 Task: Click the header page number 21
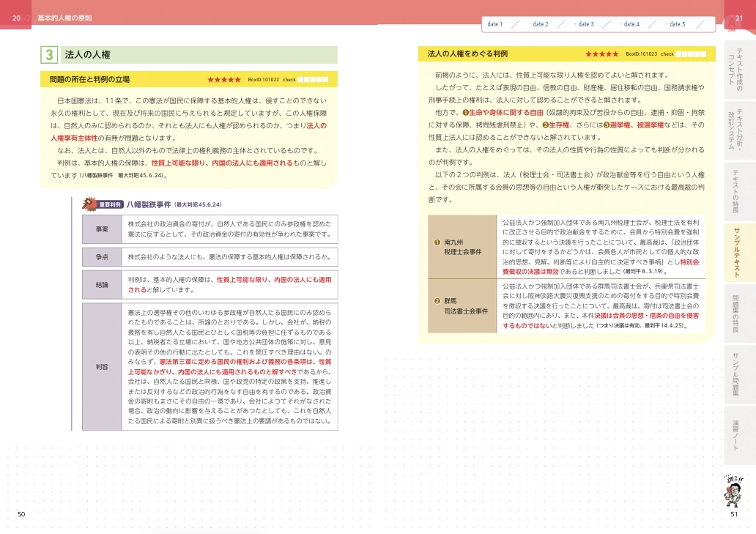tap(739, 18)
